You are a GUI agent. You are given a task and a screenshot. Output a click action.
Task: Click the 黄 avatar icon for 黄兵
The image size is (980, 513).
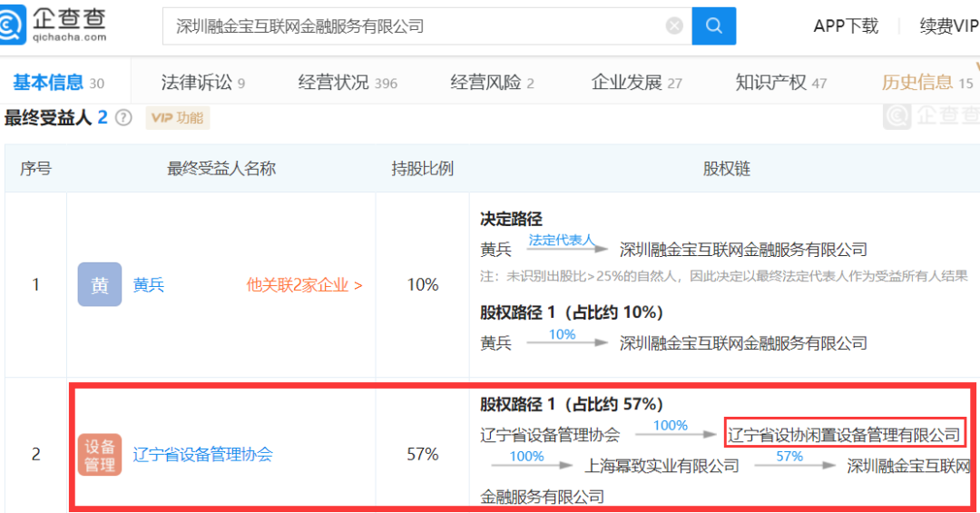click(x=100, y=285)
